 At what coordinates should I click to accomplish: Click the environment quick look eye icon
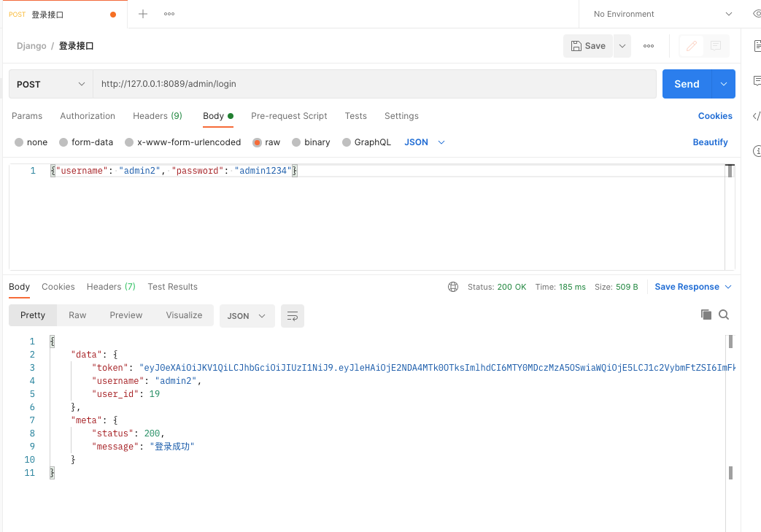click(757, 14)
